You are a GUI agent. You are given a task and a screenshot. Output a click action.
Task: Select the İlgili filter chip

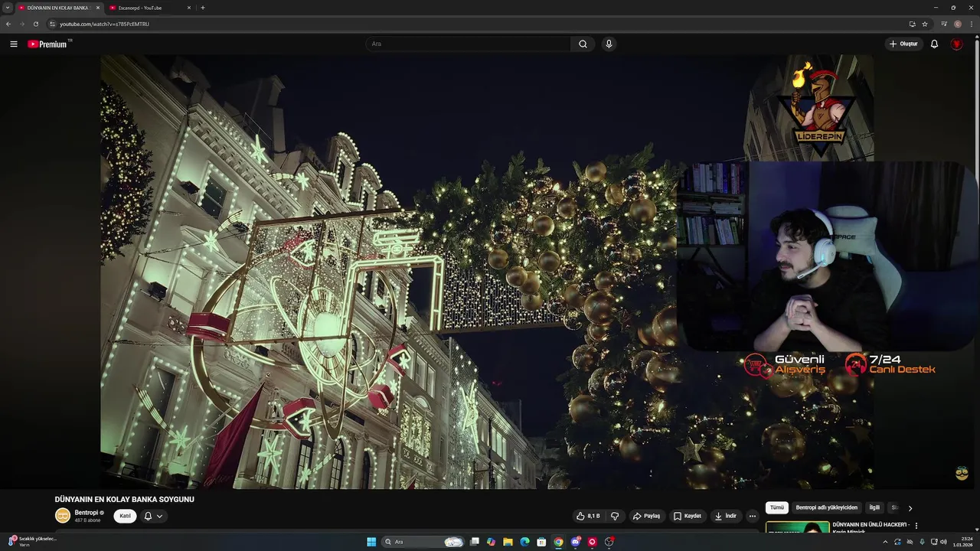[874, 507]
